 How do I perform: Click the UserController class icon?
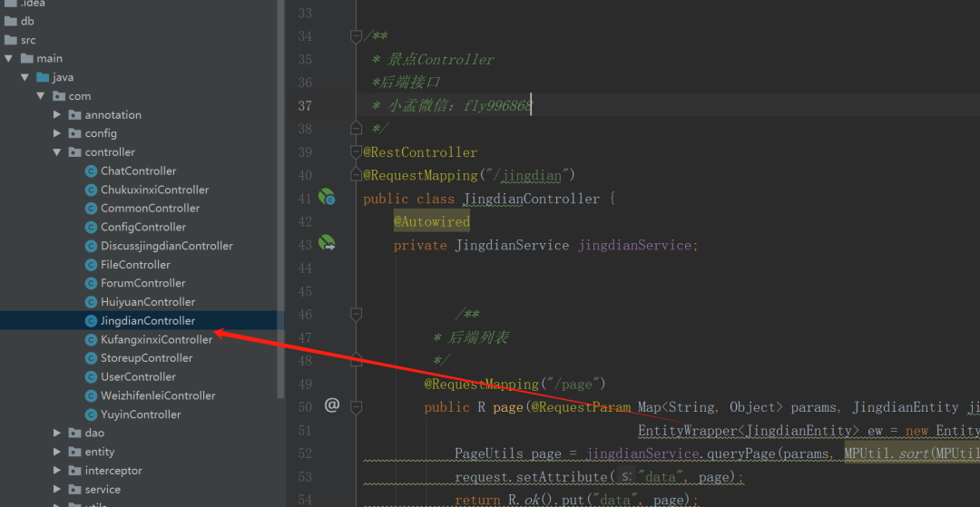click(x=91, y=377)
